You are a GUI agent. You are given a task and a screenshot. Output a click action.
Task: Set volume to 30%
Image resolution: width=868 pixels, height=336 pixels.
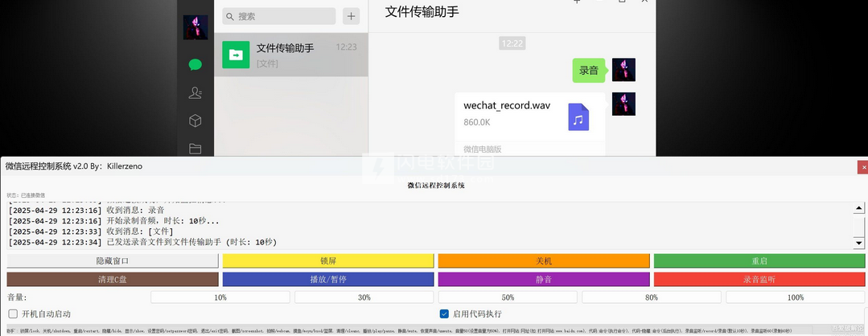[364, 297]
